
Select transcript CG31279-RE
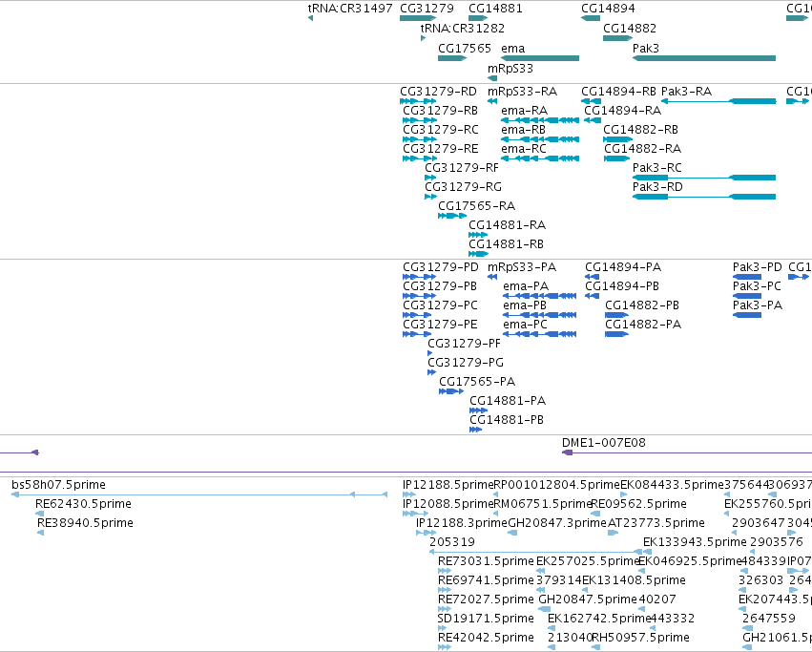(x=441, y=149)
